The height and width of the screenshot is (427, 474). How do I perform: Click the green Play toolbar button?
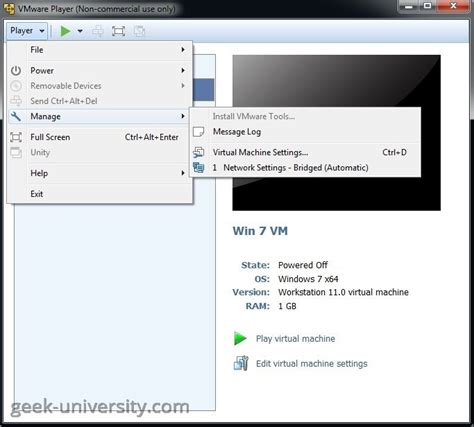(x=65, y=31)
